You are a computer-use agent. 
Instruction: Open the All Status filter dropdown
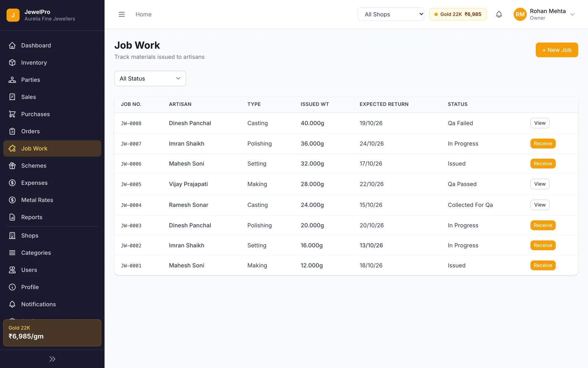pyautogui.click(x=150, y=78)
